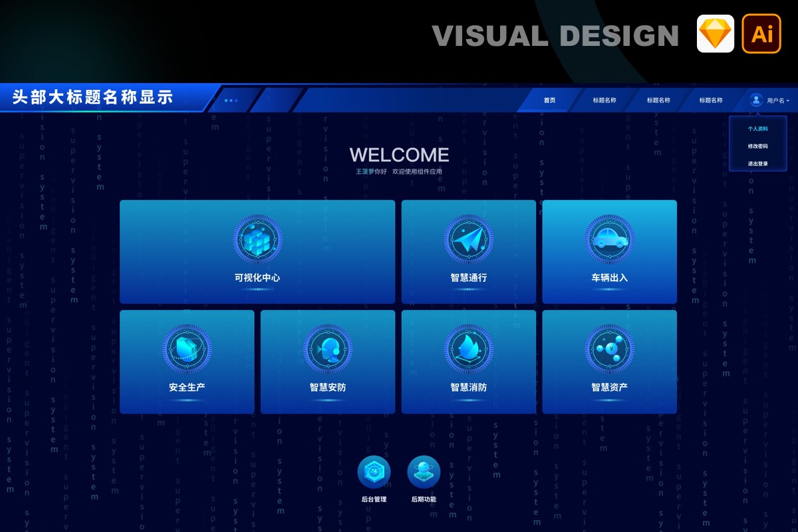Click the user avatar icon in header
This screenshot has height=532, width=798.
coord(755,100)
